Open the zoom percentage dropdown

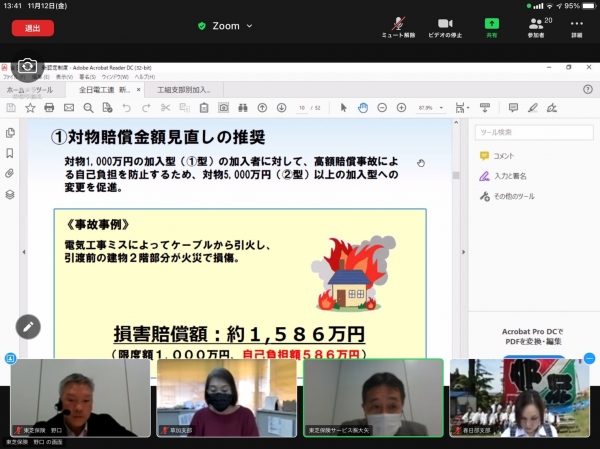click(x=430, y=107)
